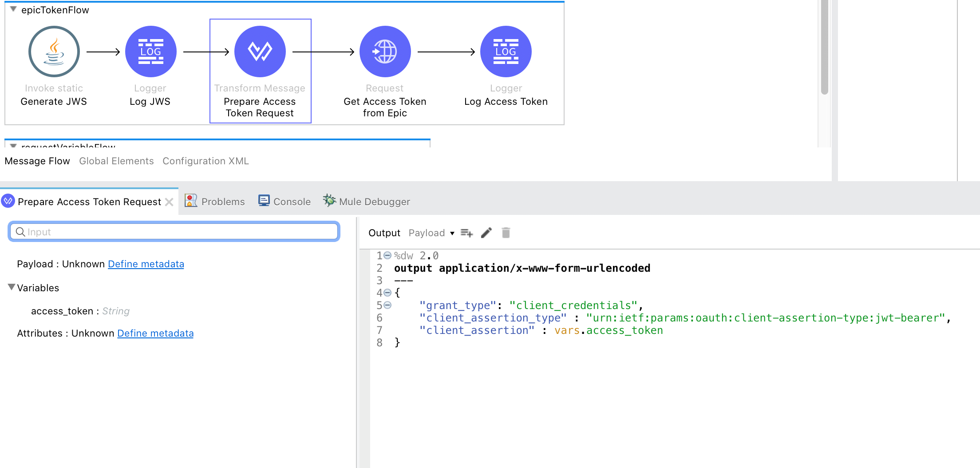Click the canvas vertical scrollbar thumb
This screenshot has width=980, height=468.
(x=825, y=47)
